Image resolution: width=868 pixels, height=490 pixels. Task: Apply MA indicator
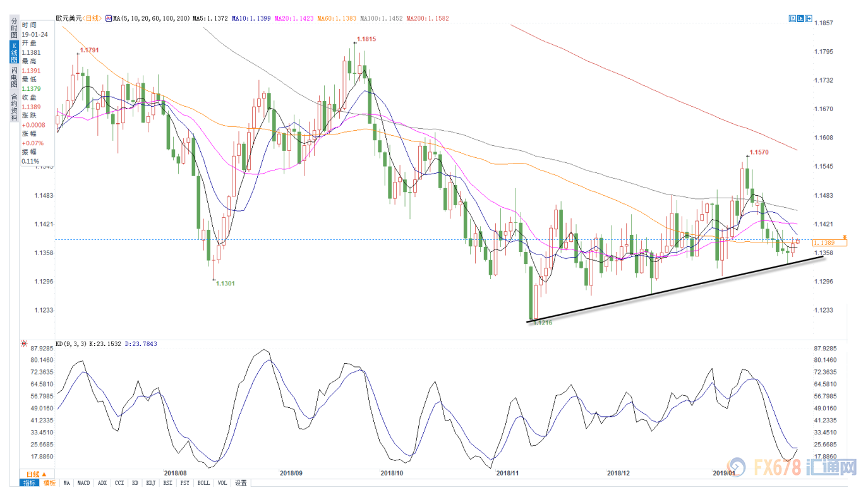(x=66, y=483)
